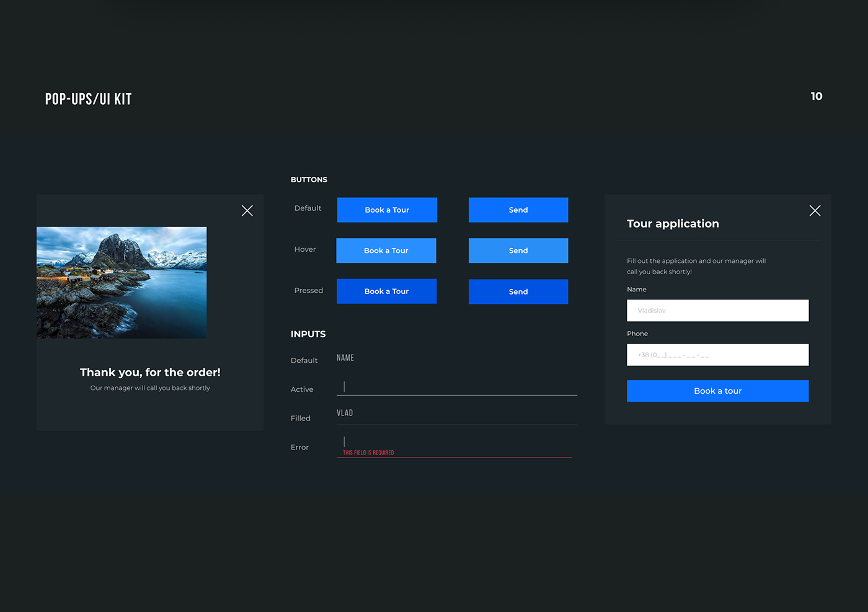The width and height of the screenshot is (868, 612).
Task: Click the hover-state Send button
Action: coord(518,251)
